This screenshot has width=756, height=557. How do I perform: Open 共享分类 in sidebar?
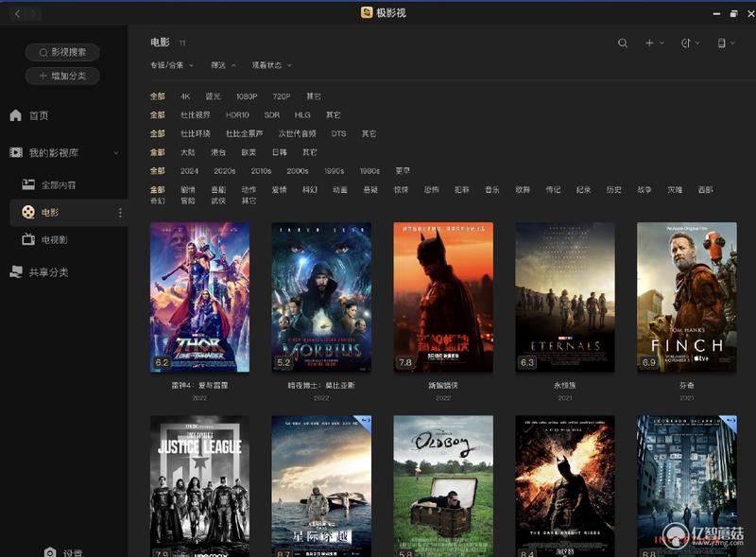pos(48,272)
